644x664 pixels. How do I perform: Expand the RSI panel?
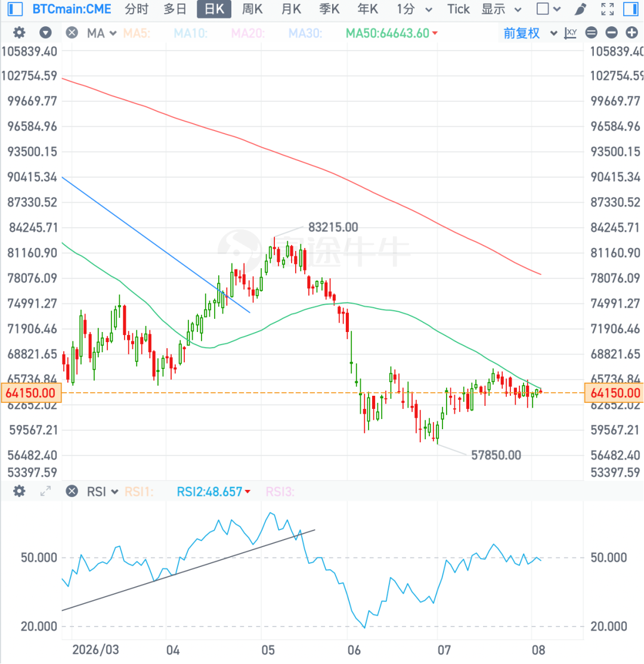coord(45,491)
